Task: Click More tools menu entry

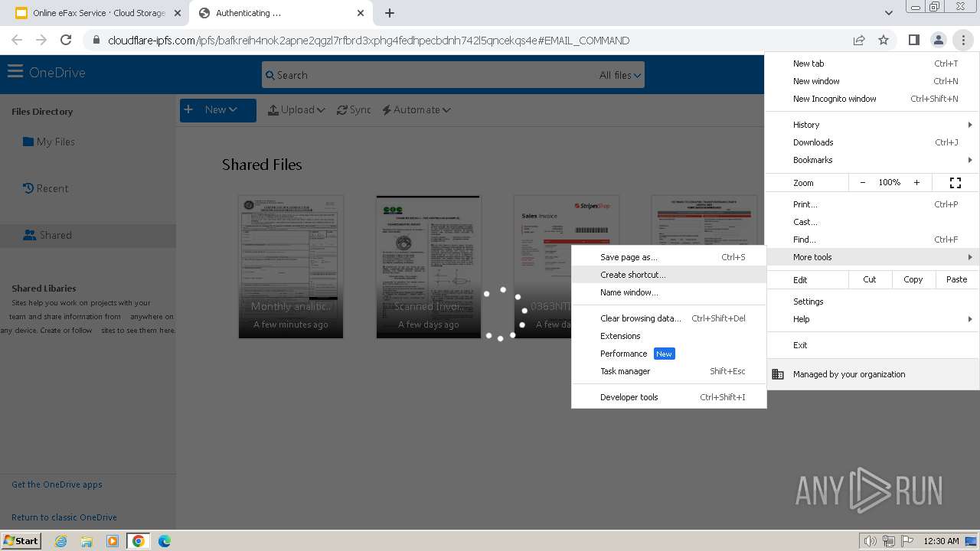Action: point(871,257)
